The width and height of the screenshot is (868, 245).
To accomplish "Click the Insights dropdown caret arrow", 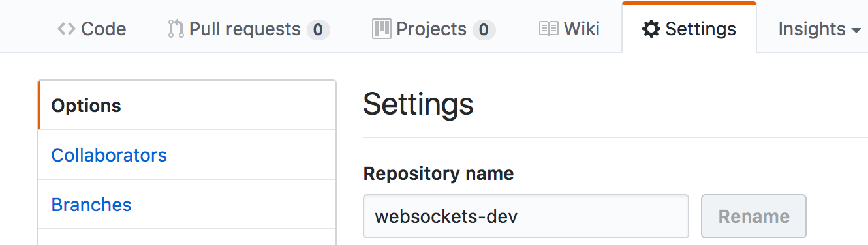I will pyautogui.click(x=856, y=31).
